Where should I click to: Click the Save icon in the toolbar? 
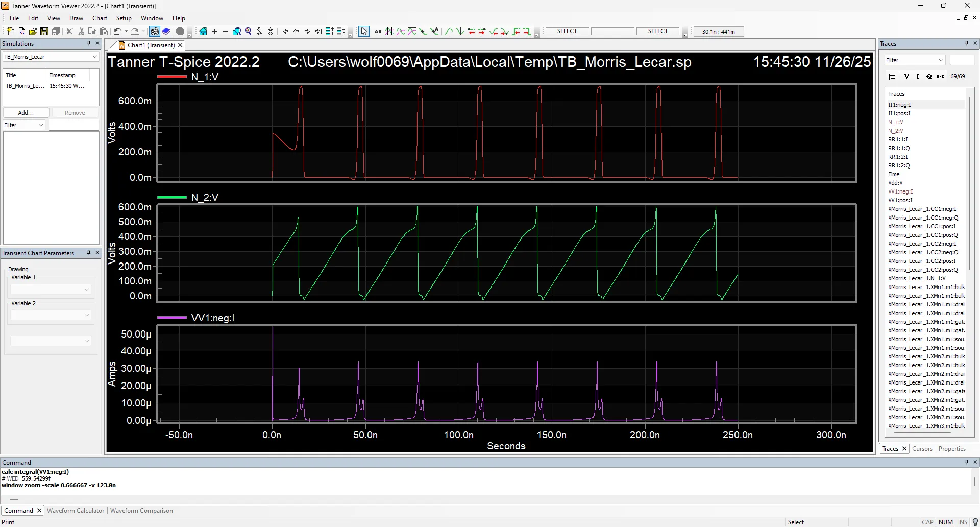tap(44, 31)
